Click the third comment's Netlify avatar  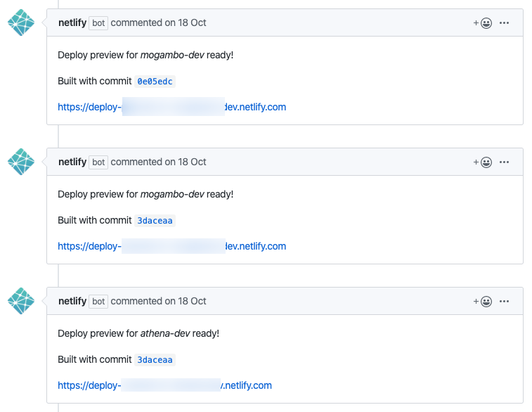[x=21, y=302]
